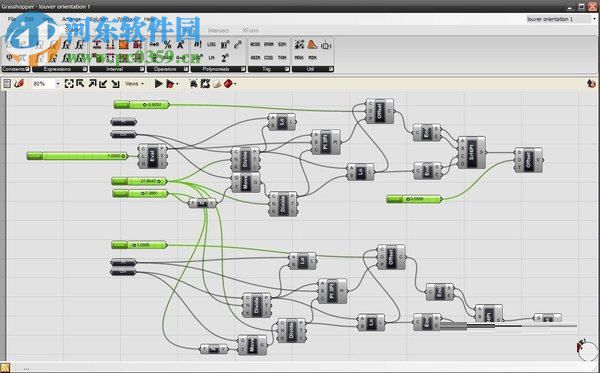Select the bell-curve icon in Util panel
Image resolution: width=600 pixels, height=373 pixels.
click(312, 45)
